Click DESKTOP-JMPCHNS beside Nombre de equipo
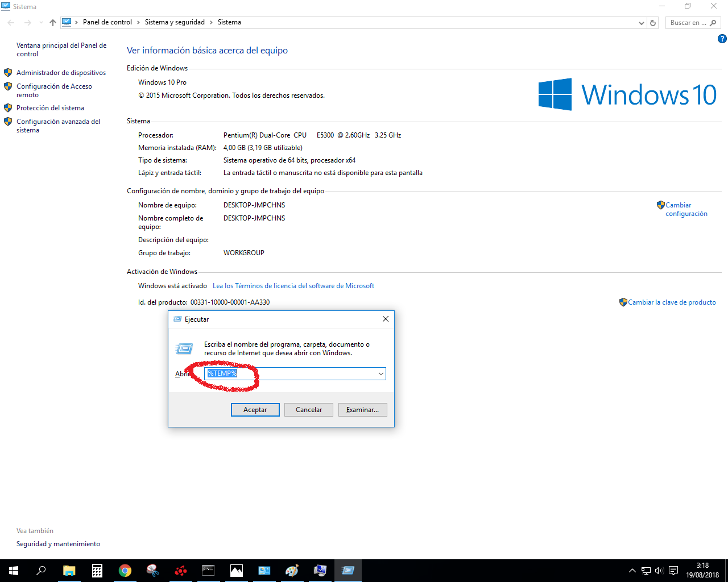Viewport: 728px width, 582px height. (254, 205)
